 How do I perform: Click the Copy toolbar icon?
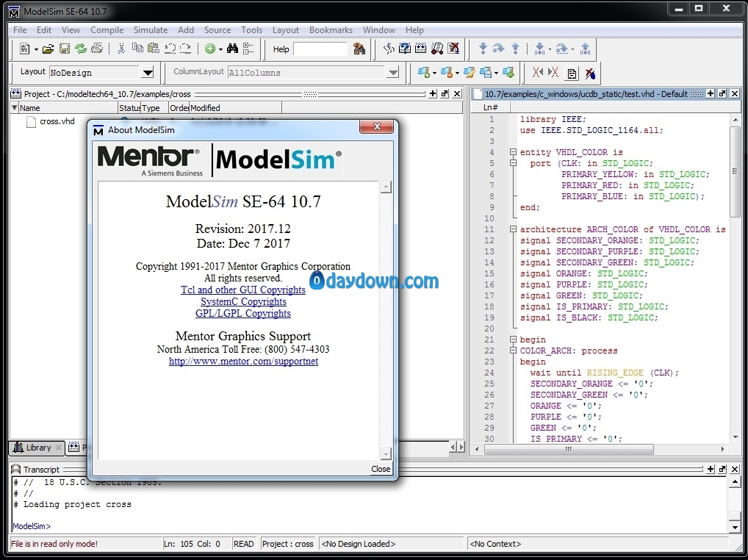pos(137,49)
